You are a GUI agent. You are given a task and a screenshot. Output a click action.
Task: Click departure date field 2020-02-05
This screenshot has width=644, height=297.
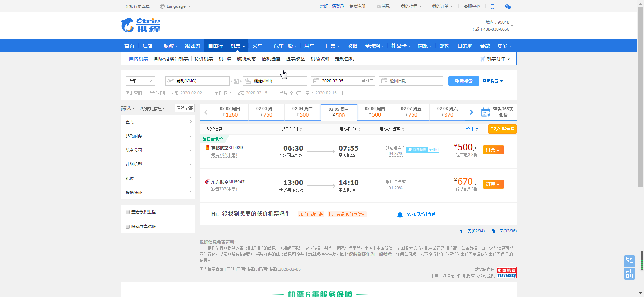pos(343,81)
